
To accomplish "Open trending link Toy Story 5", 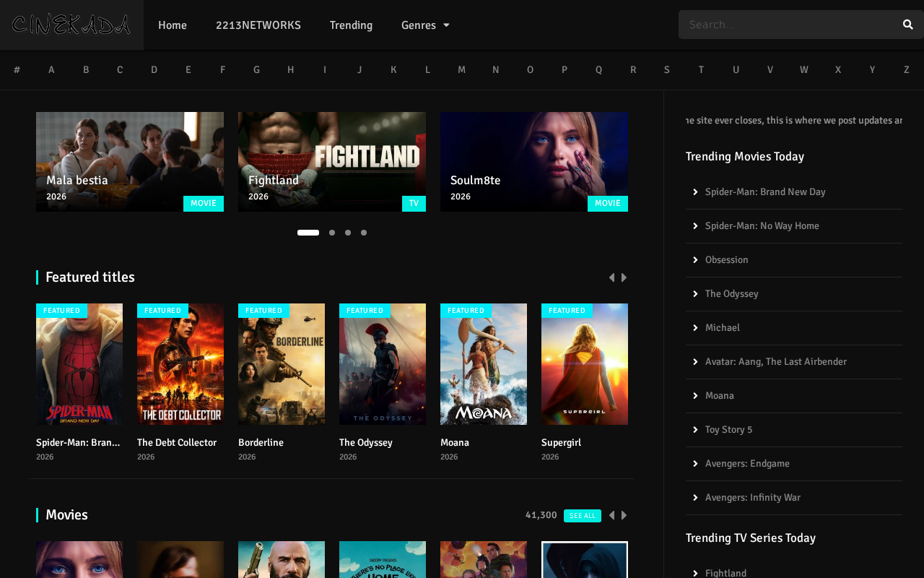I will 729,430.
